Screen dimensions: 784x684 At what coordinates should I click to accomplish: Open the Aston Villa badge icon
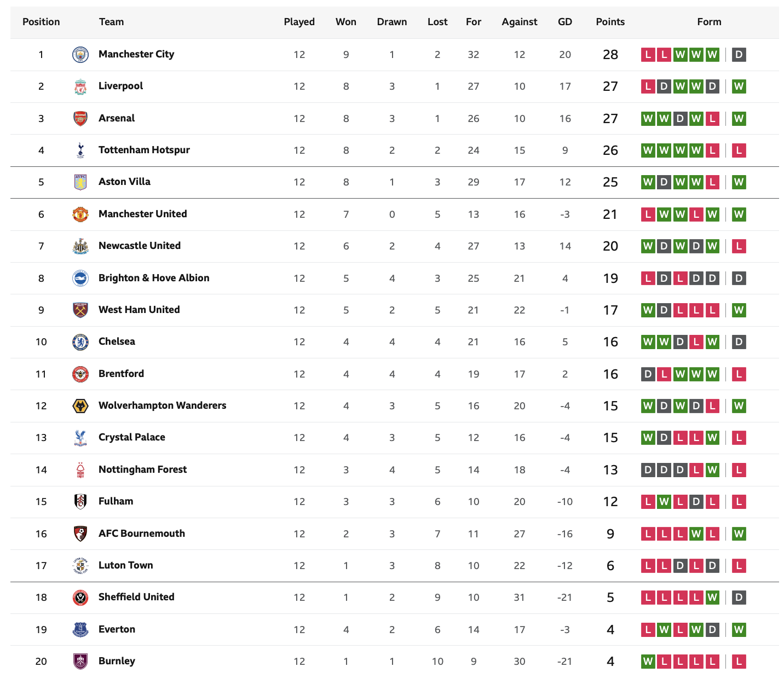coord(80,182)
